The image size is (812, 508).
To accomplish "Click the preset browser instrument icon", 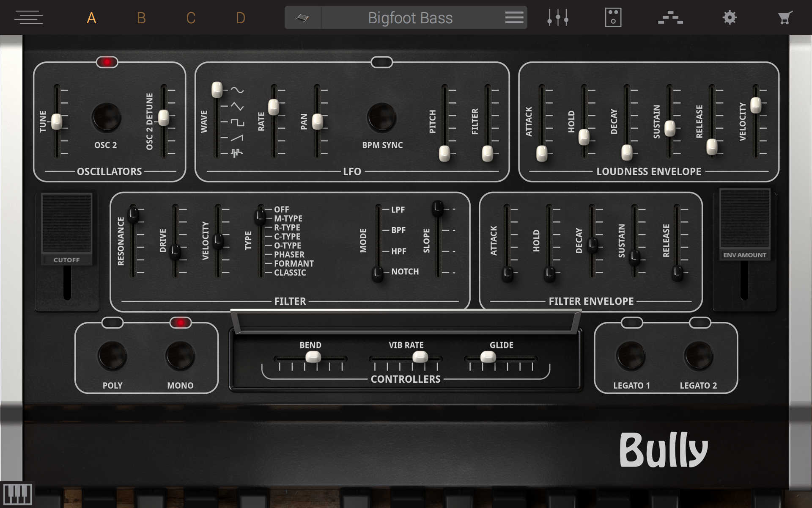I will coord(302,18).
